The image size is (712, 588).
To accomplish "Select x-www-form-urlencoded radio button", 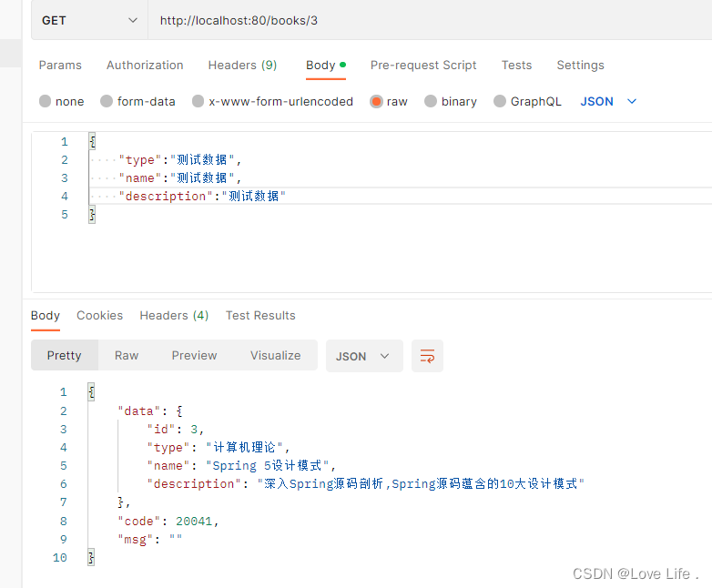I will pos(198,101).
